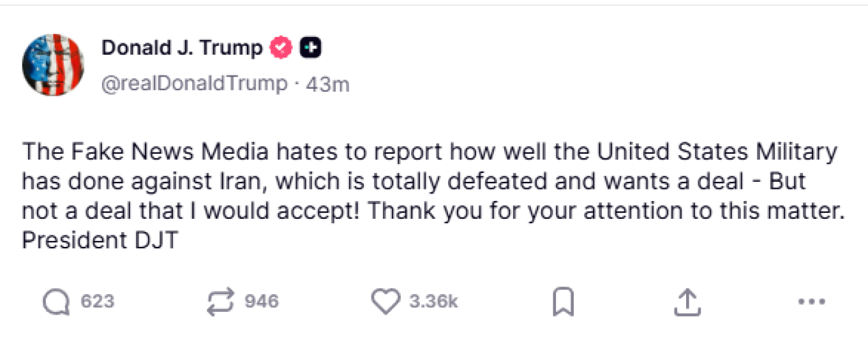Click the red verified checkmark badge
This screenshot has height=340, width=868.
281,48
